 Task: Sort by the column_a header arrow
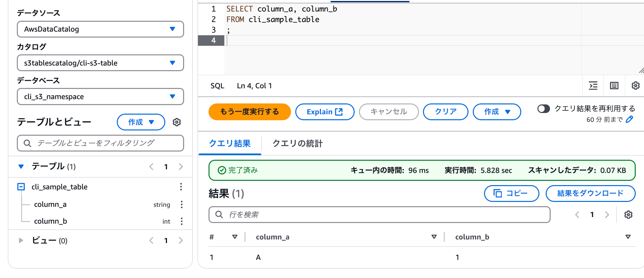point(434,237)
